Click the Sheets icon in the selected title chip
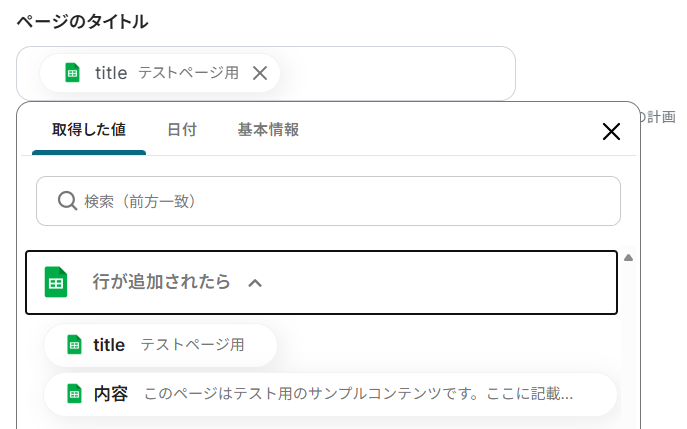 [x=72, y=73]
